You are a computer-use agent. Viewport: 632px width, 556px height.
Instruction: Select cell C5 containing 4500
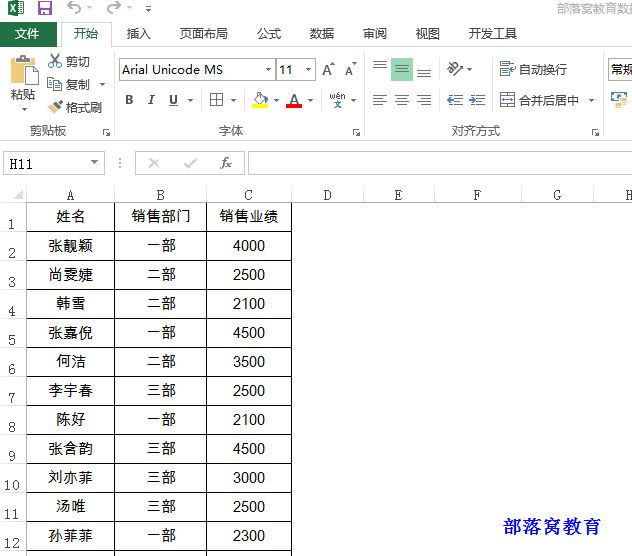pyautogui.click(x=249, y=333)
